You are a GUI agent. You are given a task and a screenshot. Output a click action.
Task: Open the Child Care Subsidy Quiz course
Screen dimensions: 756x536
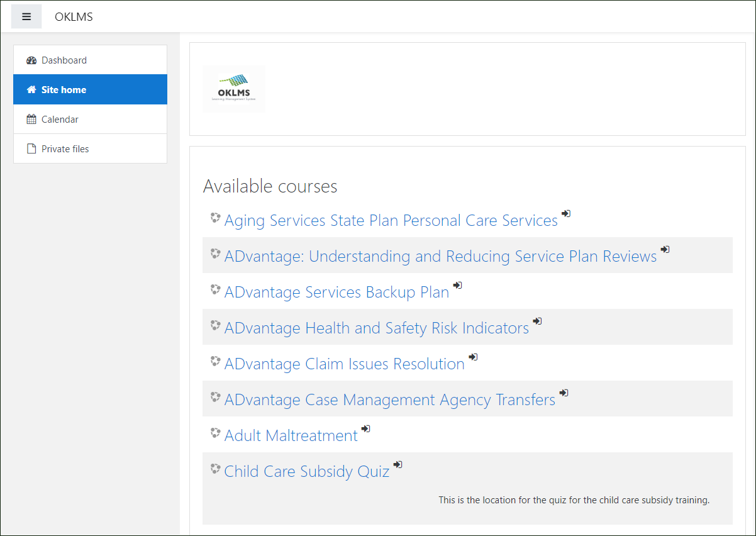[x=306, y=471]
